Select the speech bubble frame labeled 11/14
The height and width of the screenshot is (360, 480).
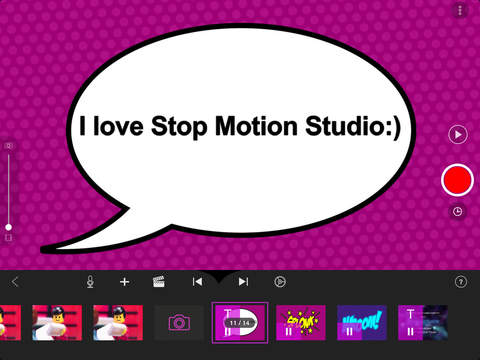click(240, 323)
